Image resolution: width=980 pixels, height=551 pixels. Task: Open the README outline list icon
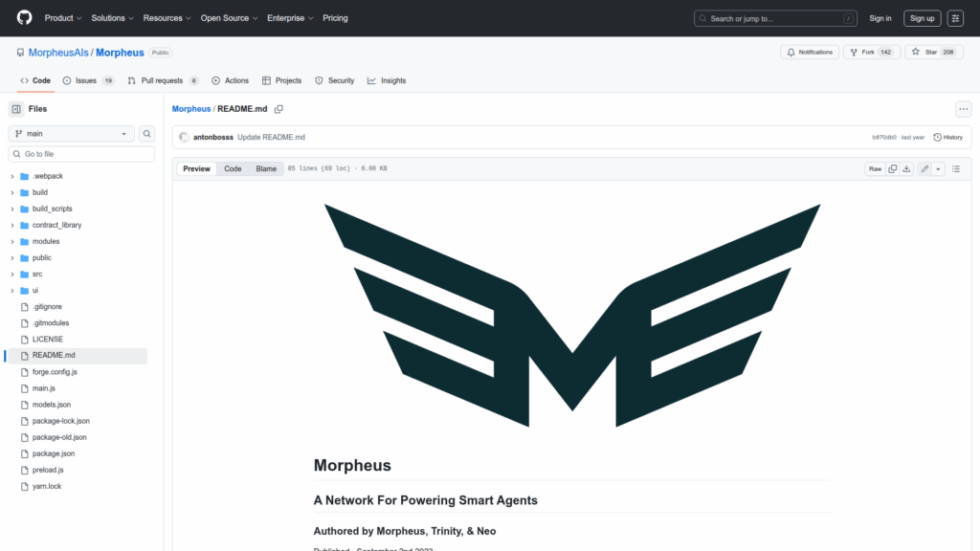[956, 168]
